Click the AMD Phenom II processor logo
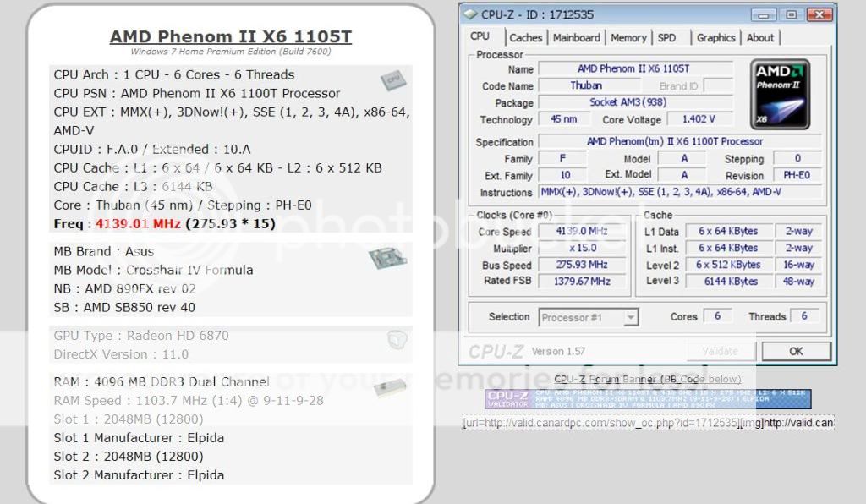 (781, 93)
